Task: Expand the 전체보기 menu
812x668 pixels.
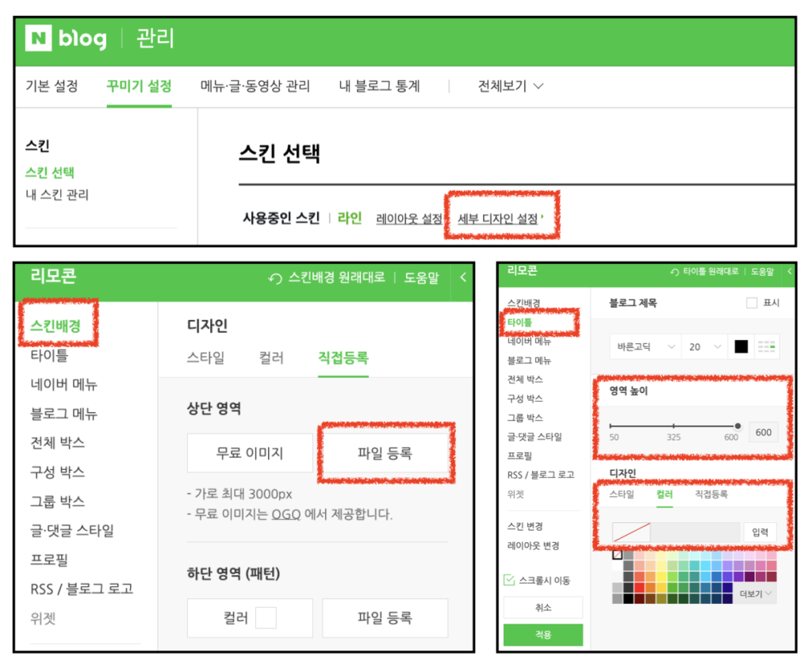Action: [510, 86]
